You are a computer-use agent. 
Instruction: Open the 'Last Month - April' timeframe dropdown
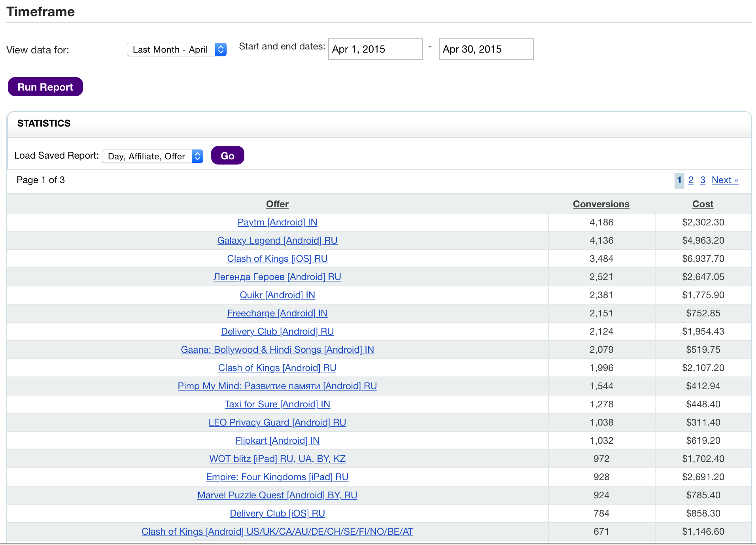point(176,49)
